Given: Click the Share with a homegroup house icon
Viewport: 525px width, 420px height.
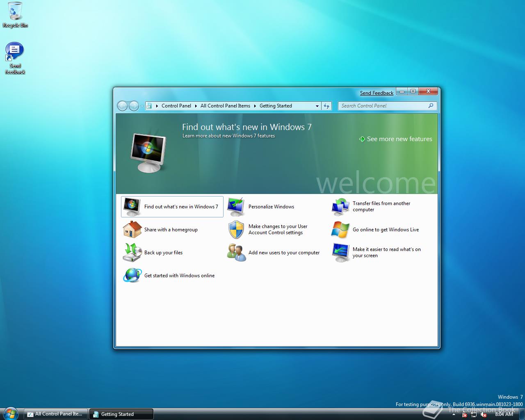Looking at the screenshot, I should pos(132,230).
